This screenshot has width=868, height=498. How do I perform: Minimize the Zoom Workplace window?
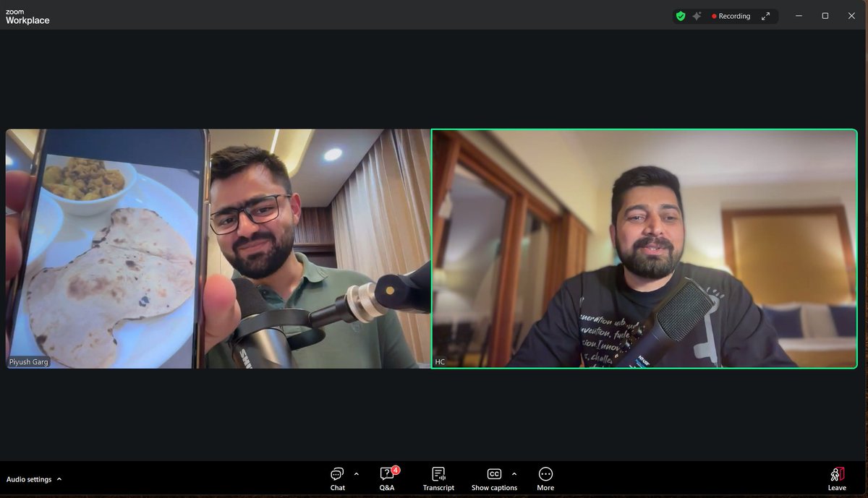[x=799, y=16]
